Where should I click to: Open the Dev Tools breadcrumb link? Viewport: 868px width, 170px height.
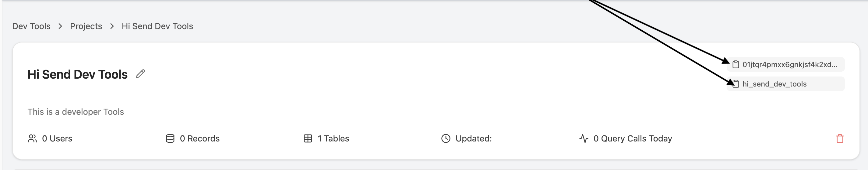[31, 26]
